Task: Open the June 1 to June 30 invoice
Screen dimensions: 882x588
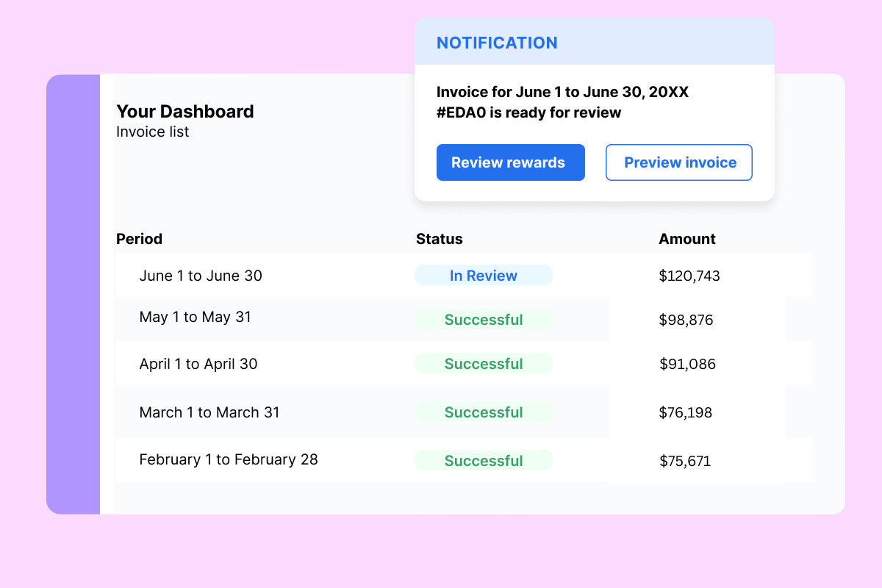Action: pyautogui.click(x=201, y=276)
